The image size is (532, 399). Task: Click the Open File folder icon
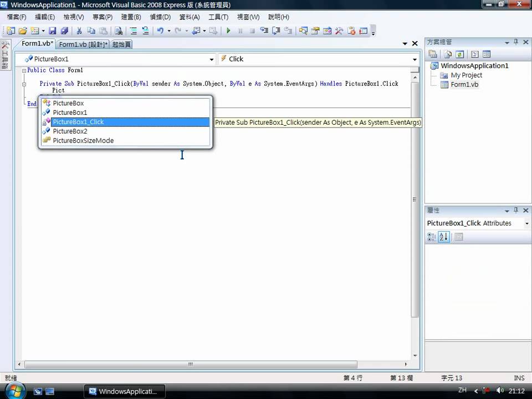point(22,31)
